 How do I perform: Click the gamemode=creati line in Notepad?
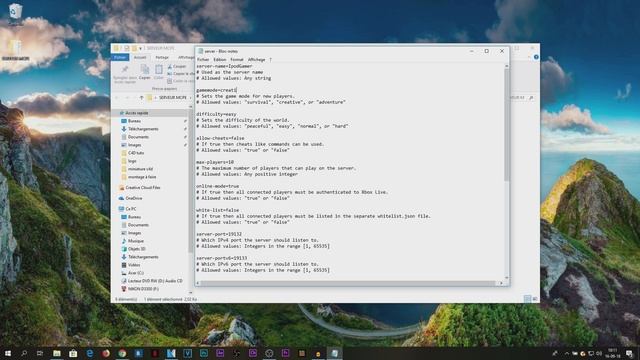point(216,90)
